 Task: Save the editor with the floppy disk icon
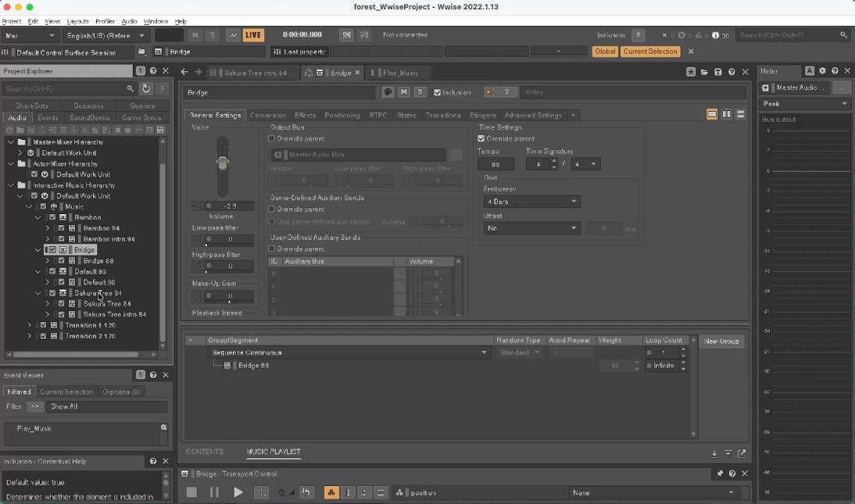(718, 72)
